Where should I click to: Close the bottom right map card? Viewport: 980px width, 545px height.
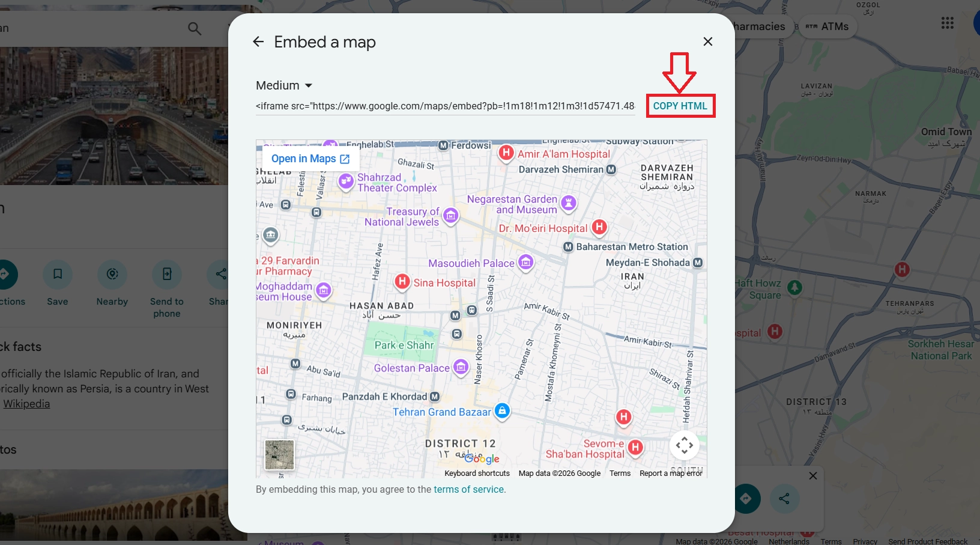coord(813,476)
